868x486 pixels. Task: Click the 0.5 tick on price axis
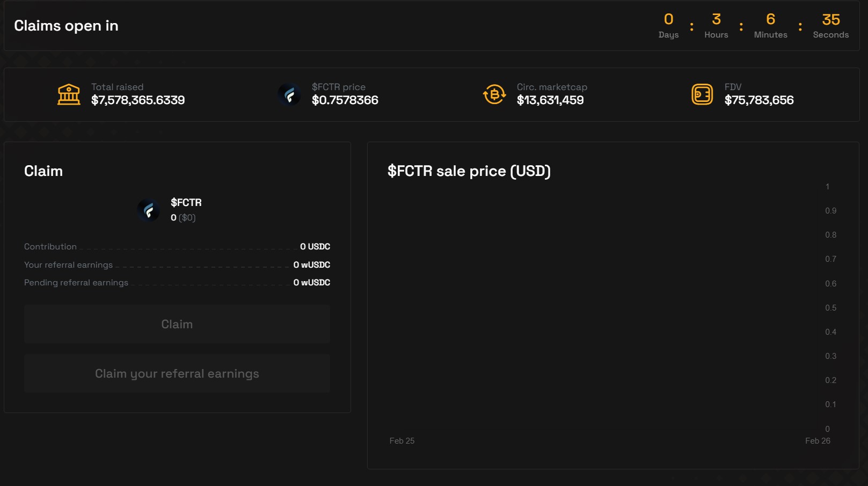click(x=830, y=308)
